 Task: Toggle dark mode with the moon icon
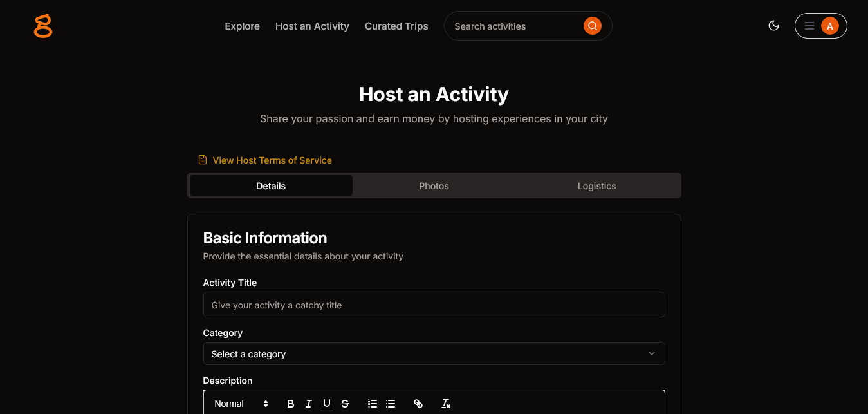[x=773, y=26]
